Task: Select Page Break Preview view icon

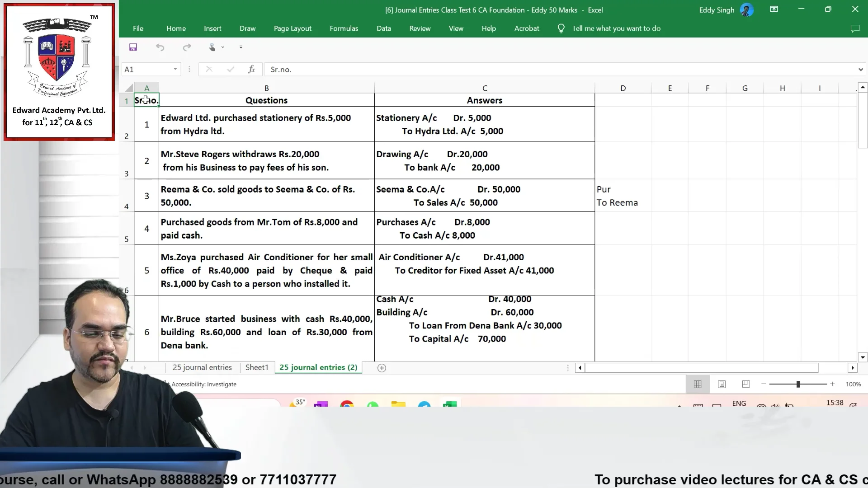Action: click(745, 384)
